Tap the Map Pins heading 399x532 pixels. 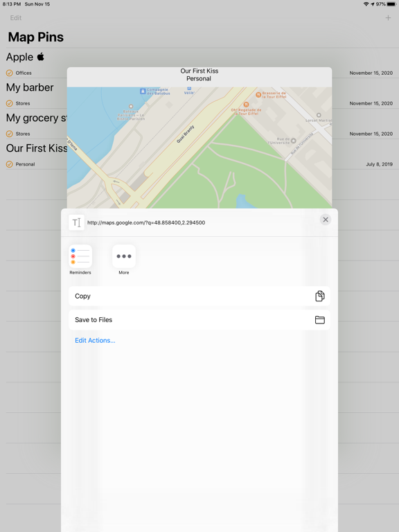(x=35, y=37)
